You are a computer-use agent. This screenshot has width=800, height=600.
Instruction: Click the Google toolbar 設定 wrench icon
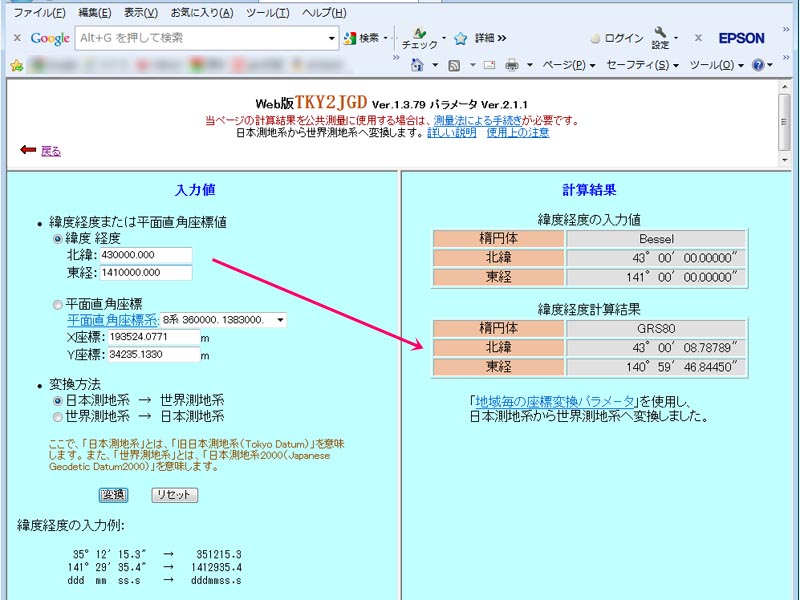point(661,35)
